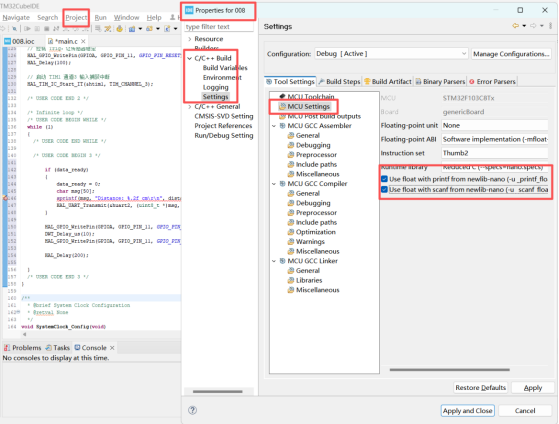Open the Configuration dropdown
Viewport: 559px width, 424px height.
point(391,54)
